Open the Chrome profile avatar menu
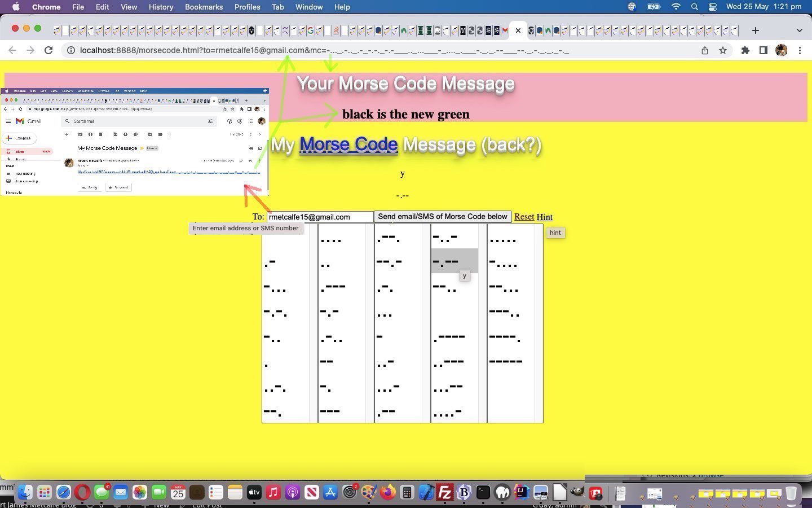The image size is (812, 508). click(x=782, y=50)
